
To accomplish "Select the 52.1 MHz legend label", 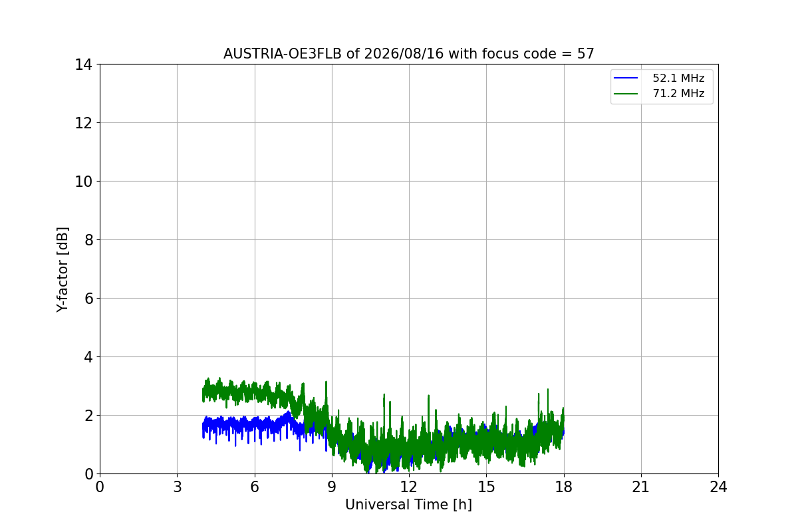I will tap(678, 78).
